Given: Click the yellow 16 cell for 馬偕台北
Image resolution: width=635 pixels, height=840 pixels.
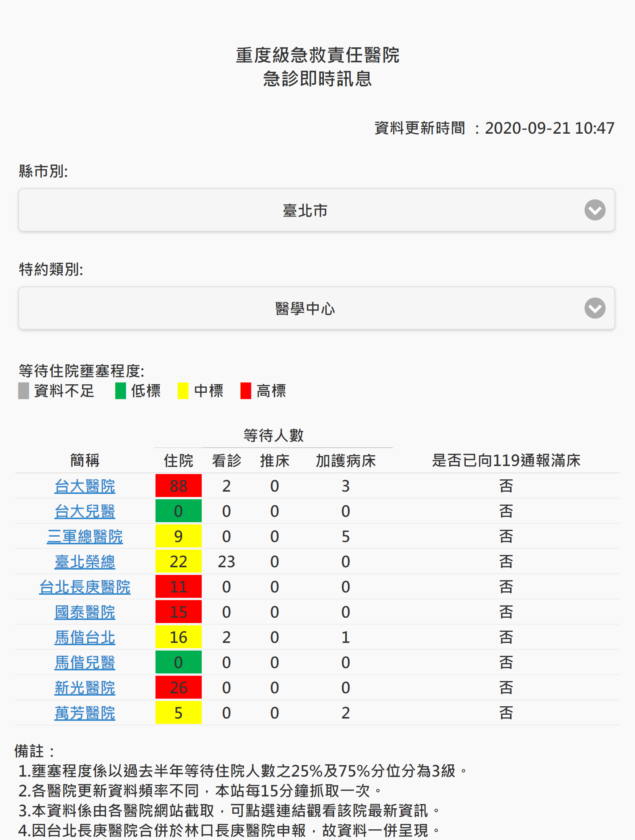Looking at the screenshot, I should pyautogui.click(x=178, y=637).
